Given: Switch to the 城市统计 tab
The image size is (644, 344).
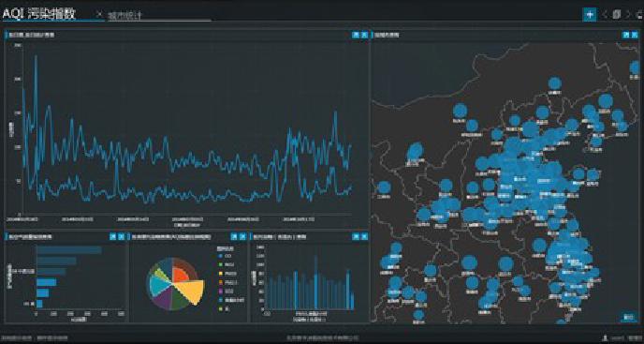Looking at the screenshot, I should (124, 16).
